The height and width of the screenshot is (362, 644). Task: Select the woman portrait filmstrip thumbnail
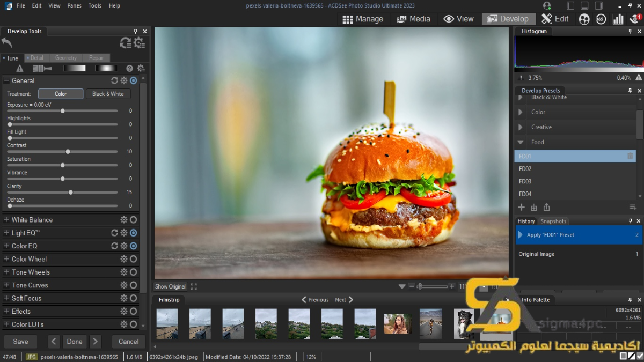[x=398, y=324]
